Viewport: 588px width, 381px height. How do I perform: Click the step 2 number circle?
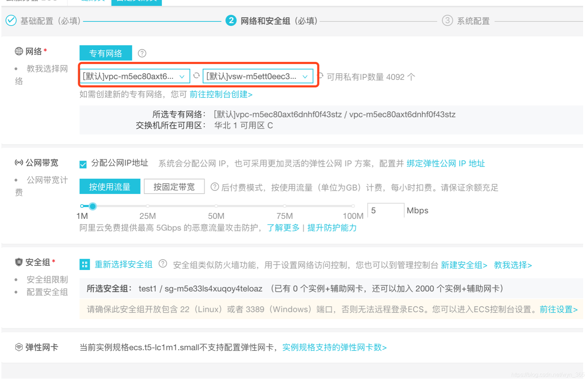pyautogui.click(x=231, y=21)
